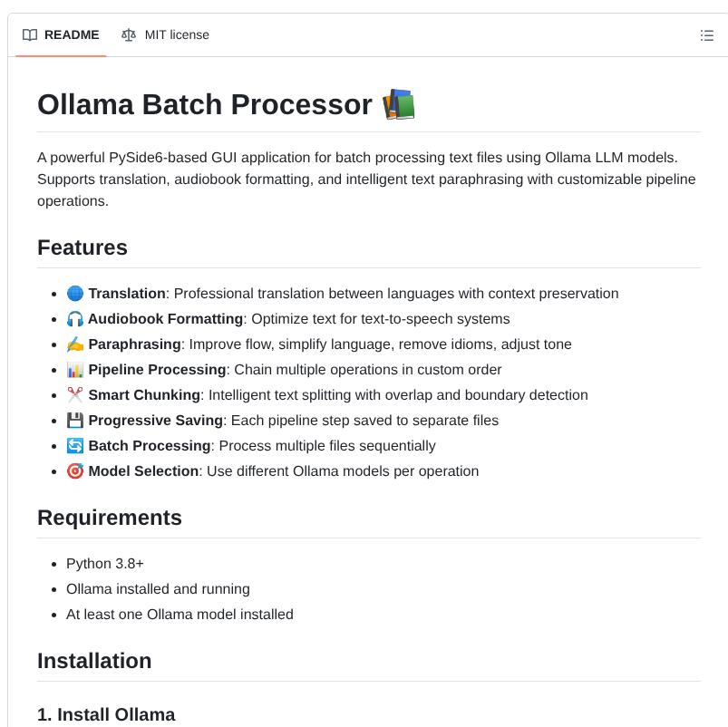Click the Features heading

(82, 247)
